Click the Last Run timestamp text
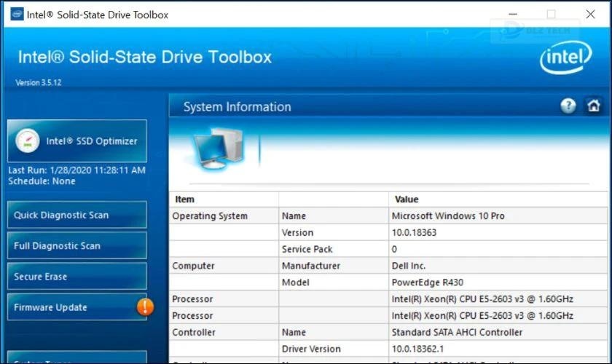The height and width of the screenshot is (364, 612). click(x=77, y=170)
